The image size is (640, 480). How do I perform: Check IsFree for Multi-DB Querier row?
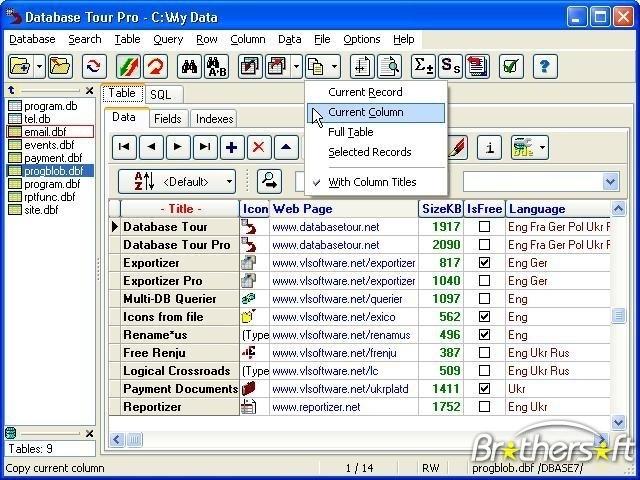point(484,298)
